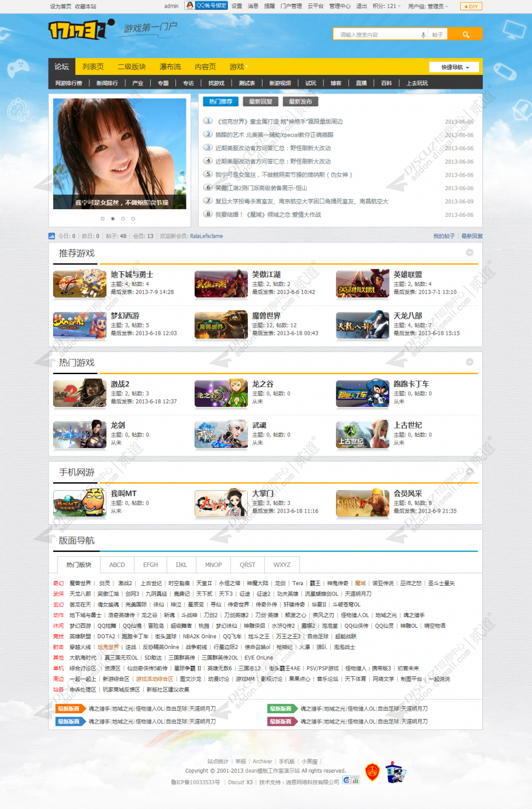Screen dimensions: 532x809
Task: Click the blue G icon beside CNZZ in footer
Action: (347, 780)
